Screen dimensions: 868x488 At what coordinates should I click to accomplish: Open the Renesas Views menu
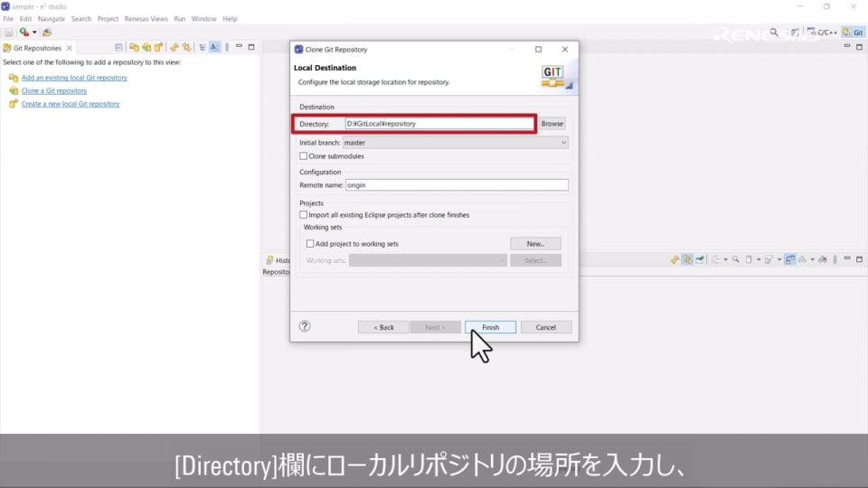point(146,18)
